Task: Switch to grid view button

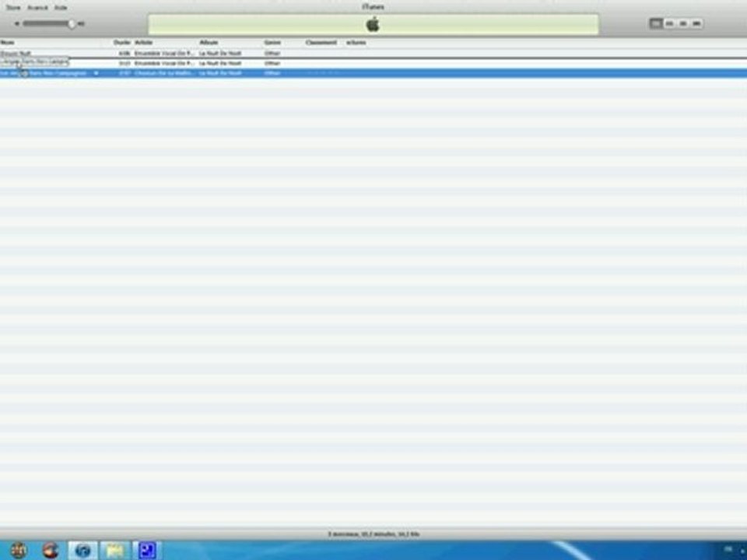Action: tap(683, 23)
